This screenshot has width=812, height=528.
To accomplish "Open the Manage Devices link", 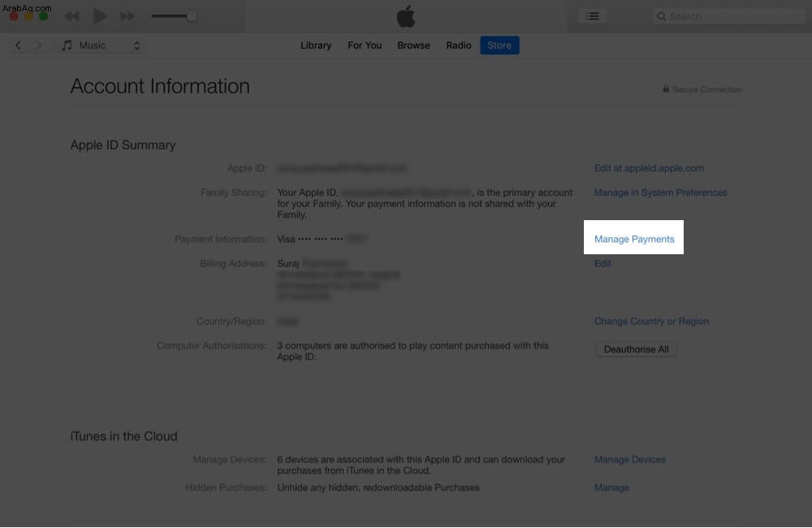I will [x=630, y=459].
